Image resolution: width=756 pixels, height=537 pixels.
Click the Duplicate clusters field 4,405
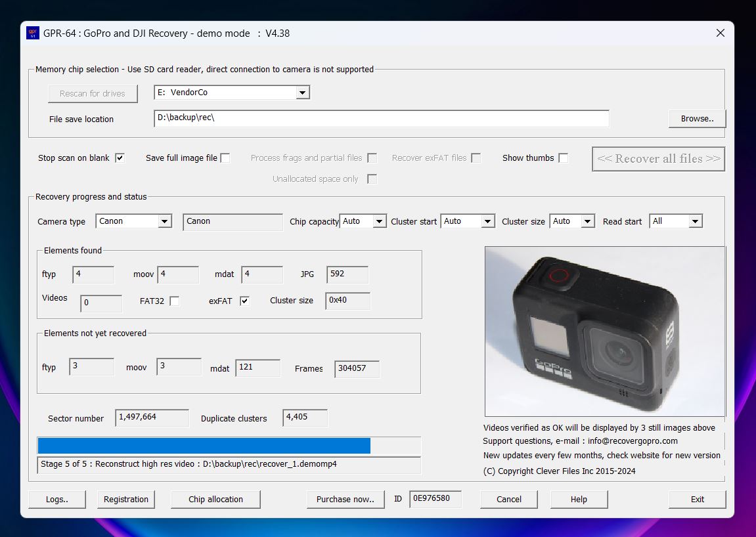click(x=305, y=418)
